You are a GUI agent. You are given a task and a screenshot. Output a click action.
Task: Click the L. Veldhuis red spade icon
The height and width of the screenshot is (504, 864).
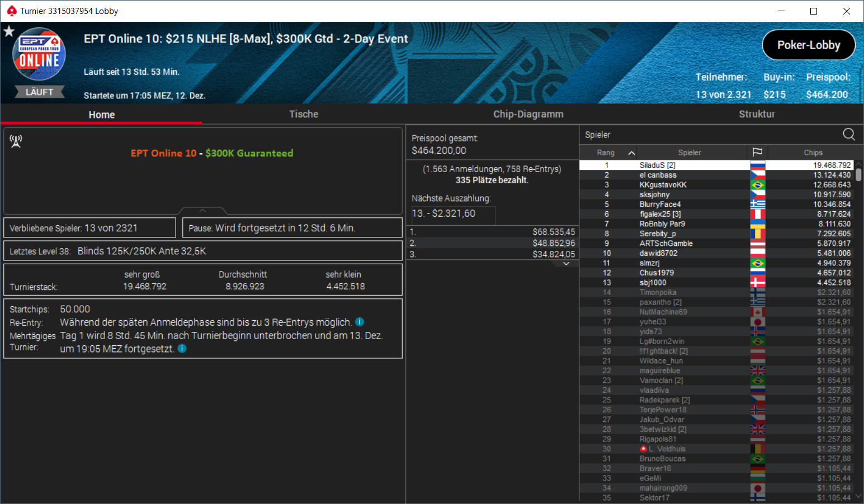(644, 449)
